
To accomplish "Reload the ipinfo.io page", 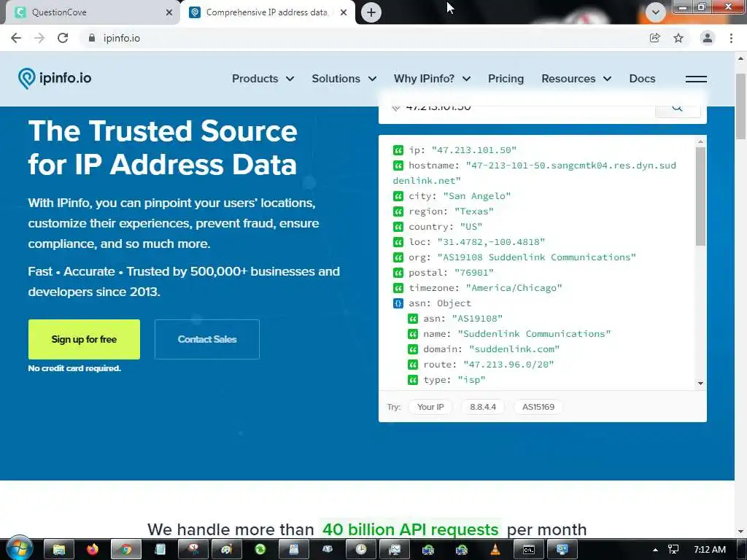I will pyautogui.click(x=63, y=38).
